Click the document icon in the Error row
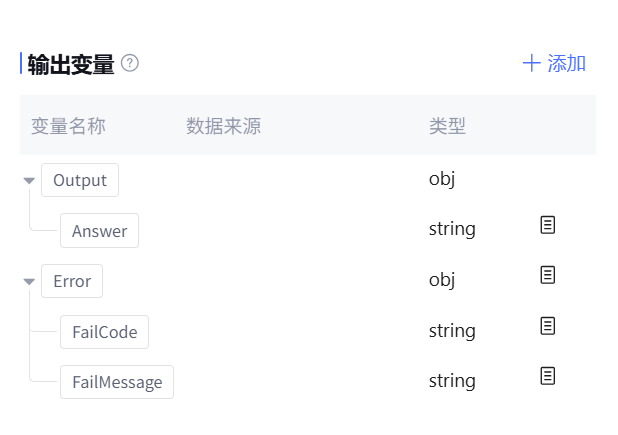Image resolution: width=618 pixels, height=435 pixels. 547,274
